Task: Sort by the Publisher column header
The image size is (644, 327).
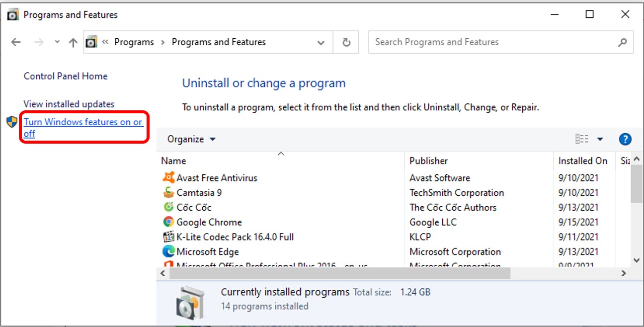Action: point(428,161)
